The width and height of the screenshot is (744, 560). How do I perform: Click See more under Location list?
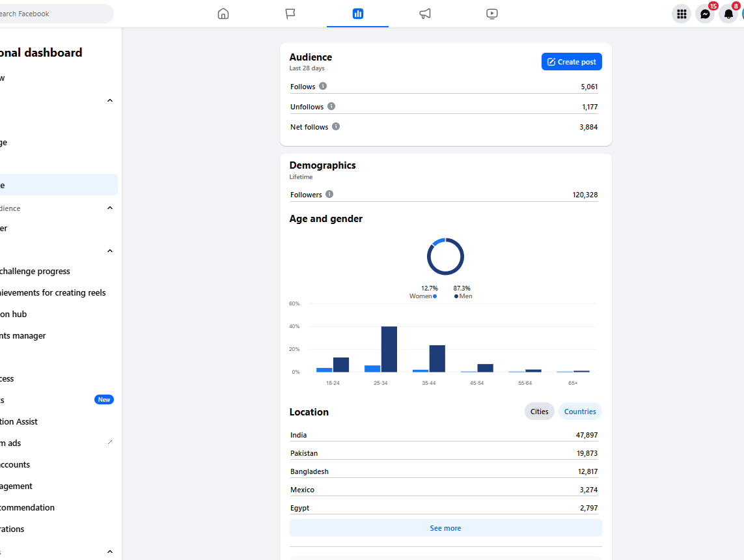point(445,527)
